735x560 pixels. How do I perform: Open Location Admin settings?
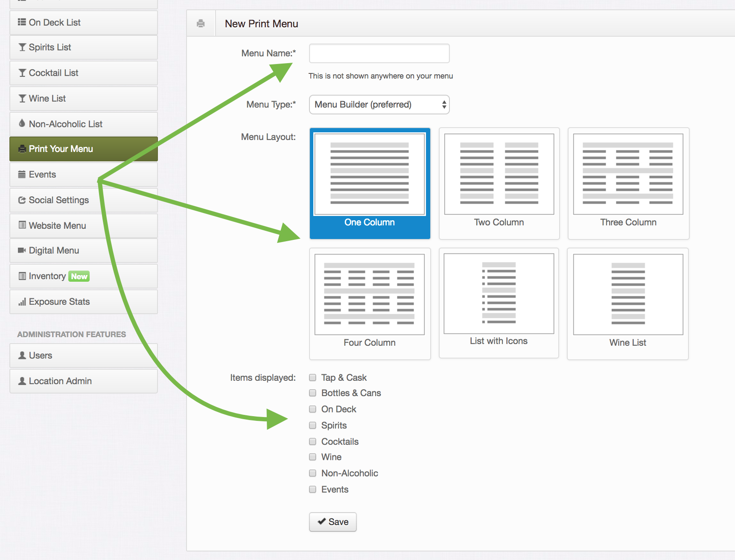84,381
